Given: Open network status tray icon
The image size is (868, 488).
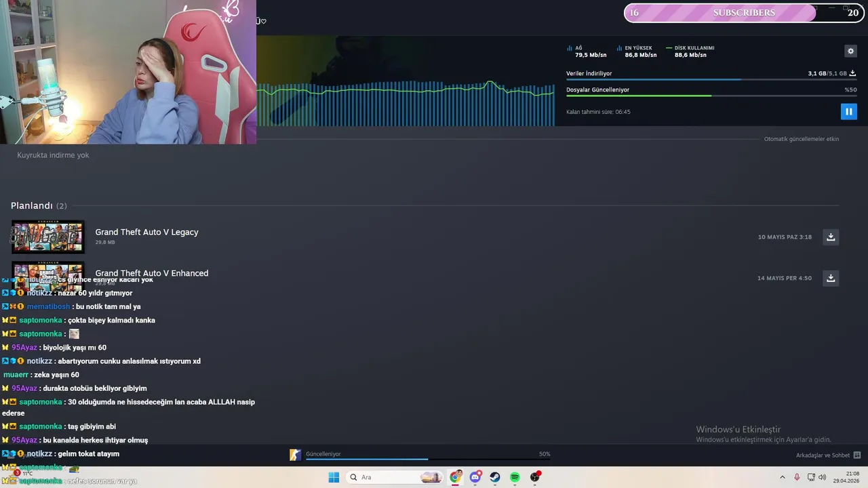Looking at the screenshot, I should click(x=811, y=477).
